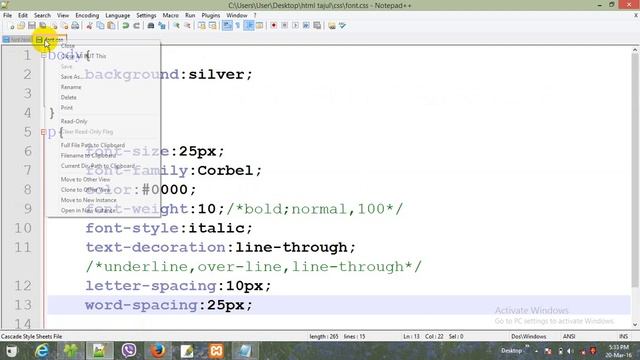Viewport: 640px width, 360px height.
Task: Click the Copy toolbar icon
Action: (x=100, y=26)
